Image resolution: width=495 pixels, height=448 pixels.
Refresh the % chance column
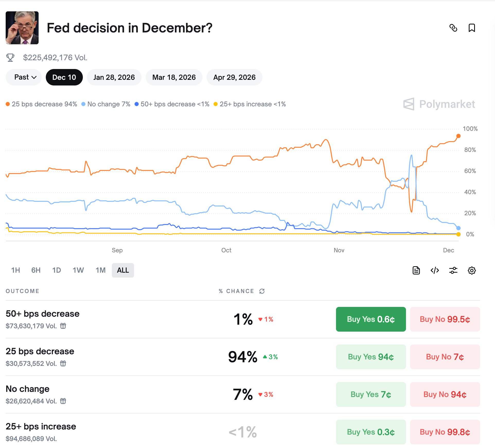point(262,291)
